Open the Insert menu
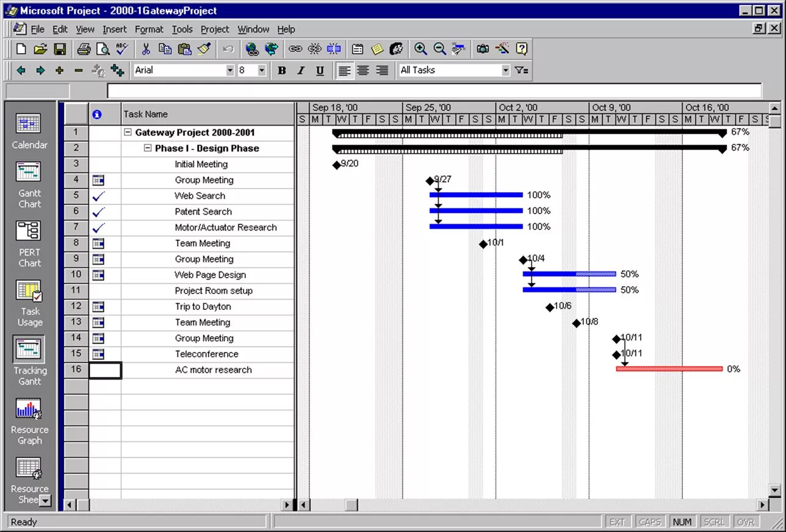This screenshot has height=532, width=786. 115,29
